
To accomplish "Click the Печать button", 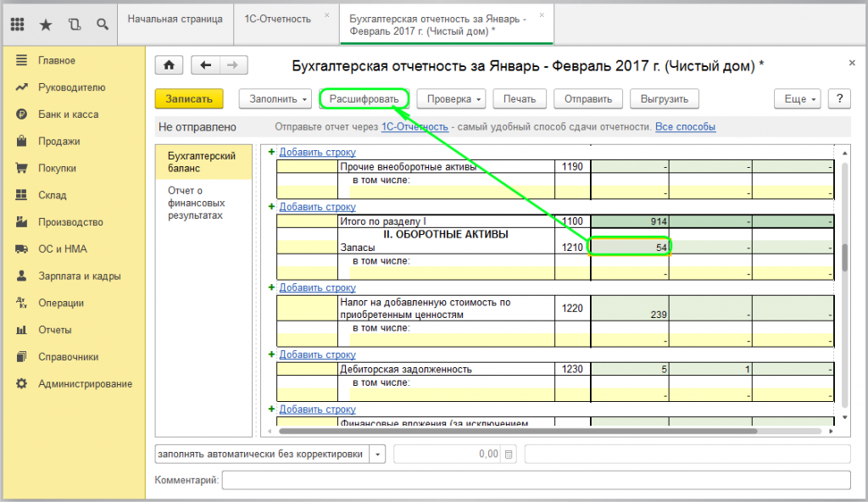I will [520, 99].
